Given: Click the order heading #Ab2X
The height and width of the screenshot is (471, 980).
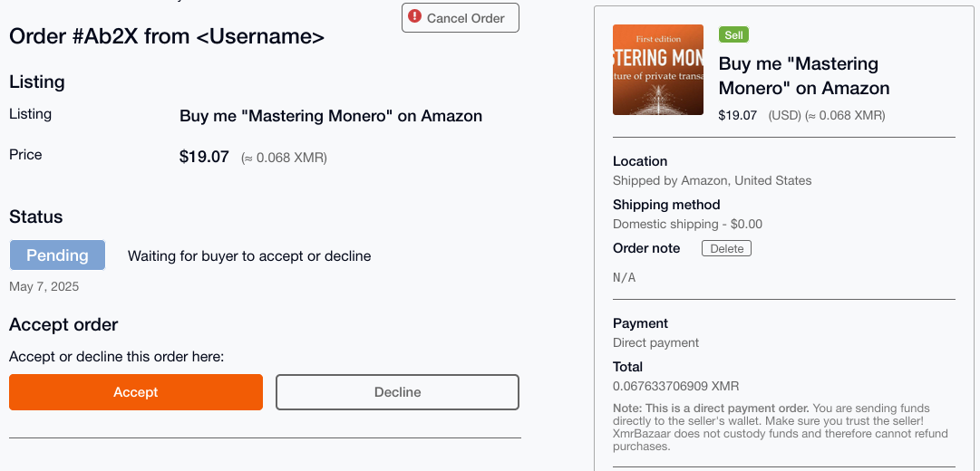Looking at the screenshot, I should click(166, 37).
